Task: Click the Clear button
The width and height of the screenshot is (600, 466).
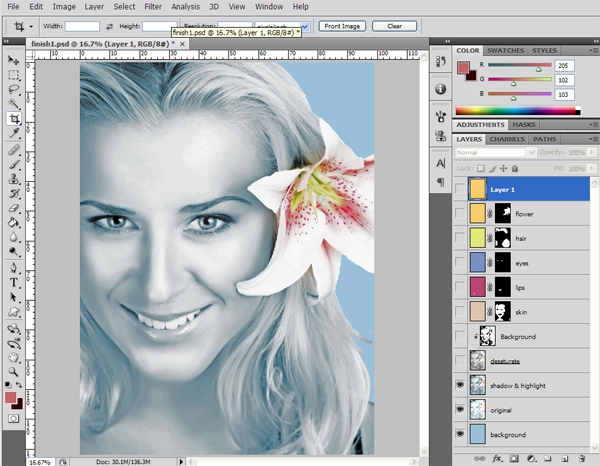Action: [394, 26]
